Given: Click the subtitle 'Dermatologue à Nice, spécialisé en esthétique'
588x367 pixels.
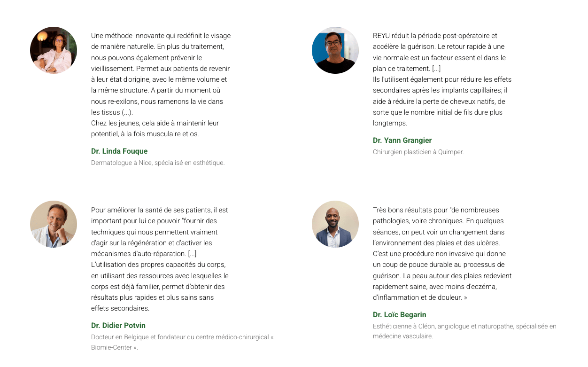Looking at the screenshot, I should pos(158,163).
